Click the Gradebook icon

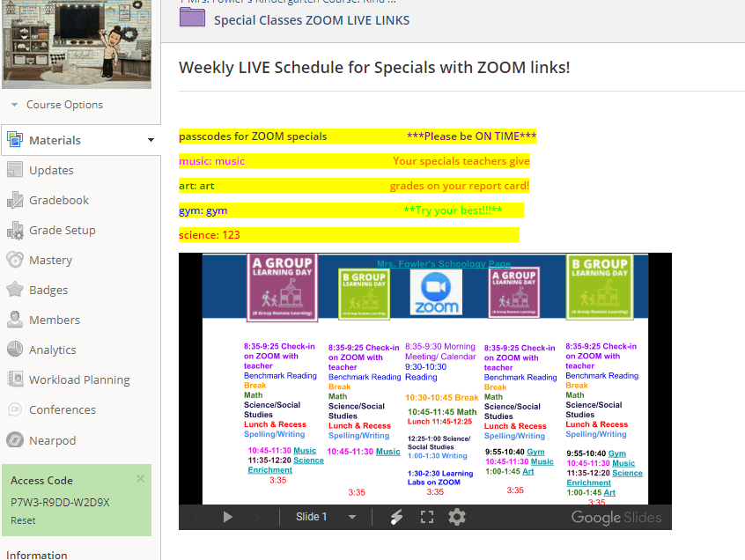coord(15,200)
